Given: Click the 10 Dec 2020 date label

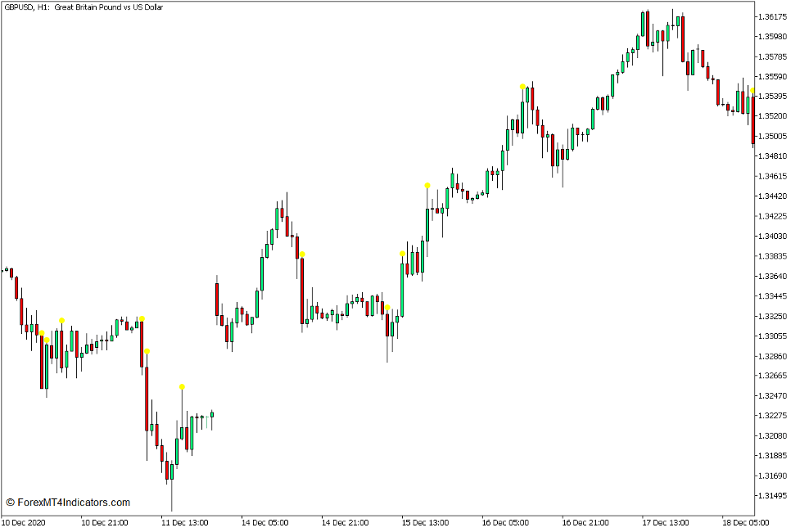Looking at the screenshot, I should pos(24,522).
